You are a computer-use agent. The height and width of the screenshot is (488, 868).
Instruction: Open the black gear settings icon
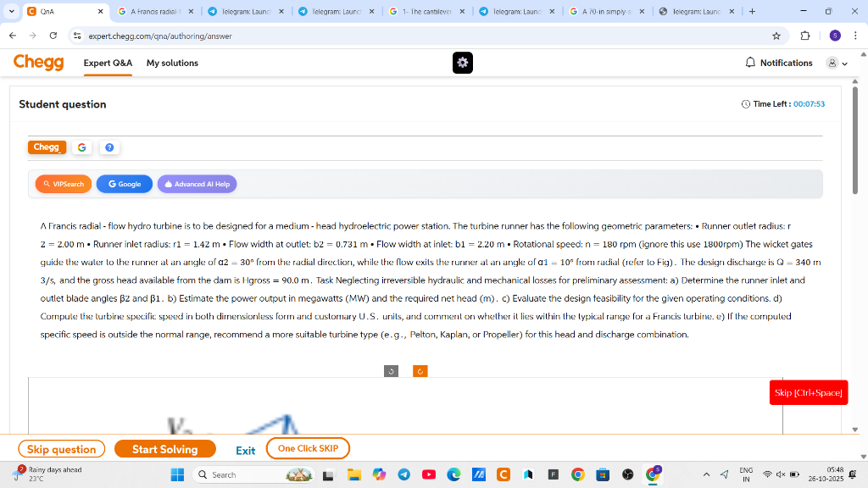[462, 63]
